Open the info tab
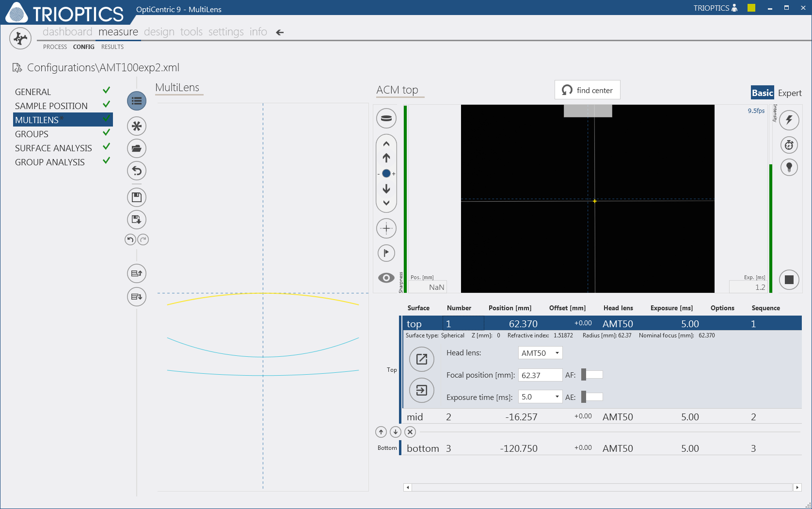The width and height of the screenshot is (812, 509). pos(258,32)
